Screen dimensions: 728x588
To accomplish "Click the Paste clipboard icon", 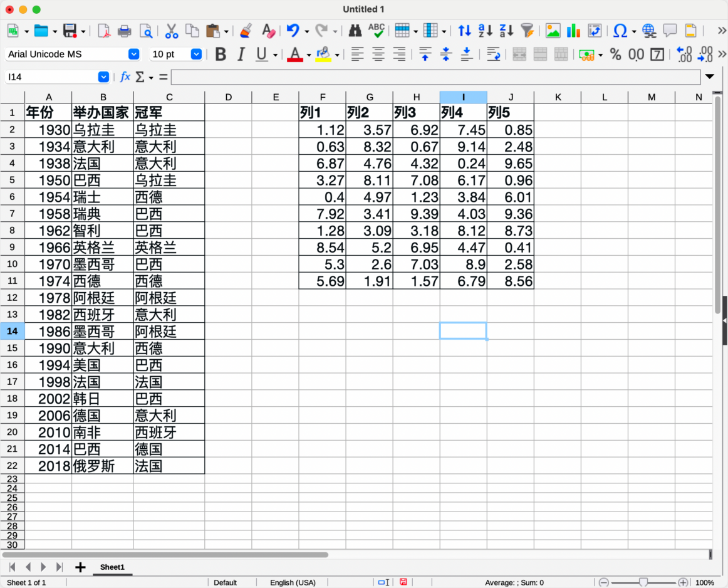I will [212, 31].
